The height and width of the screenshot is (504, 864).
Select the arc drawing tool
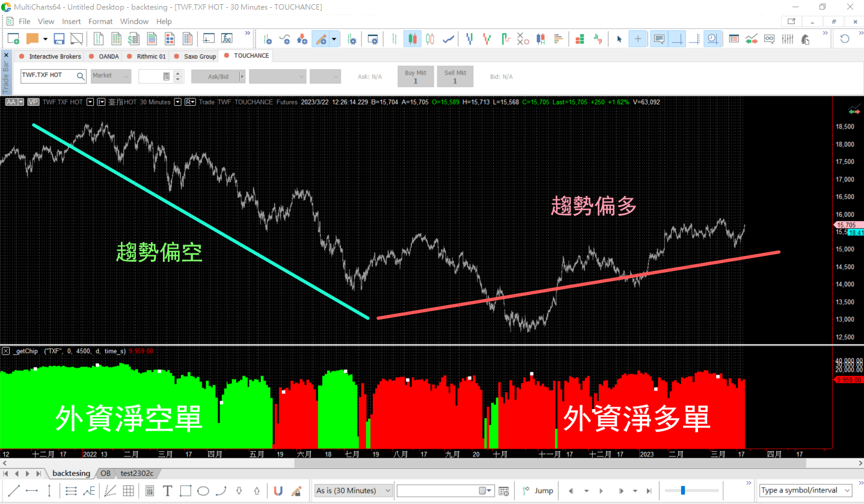click(x=221, y=491)
